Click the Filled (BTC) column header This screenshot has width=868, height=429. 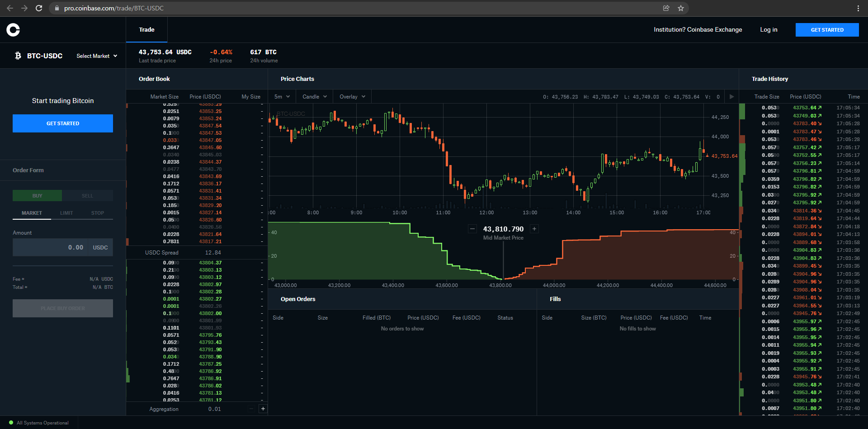[377, 318]
